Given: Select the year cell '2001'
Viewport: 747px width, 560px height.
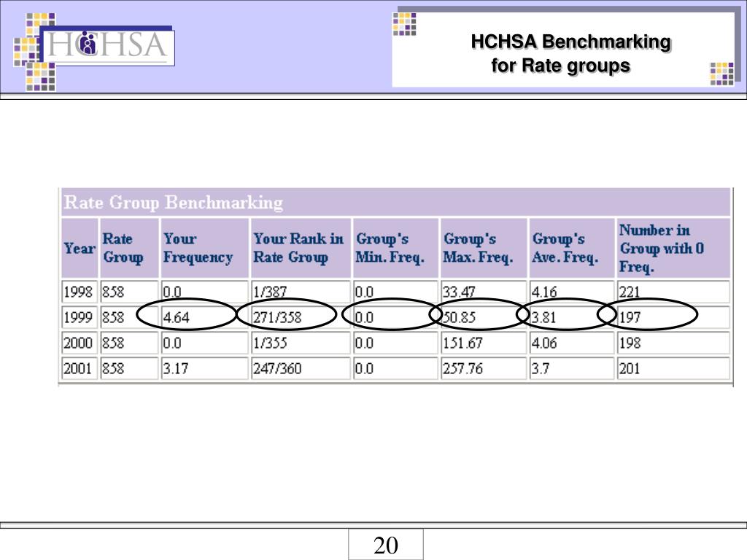Looking at the screenshot, I should tap(80, 368).
